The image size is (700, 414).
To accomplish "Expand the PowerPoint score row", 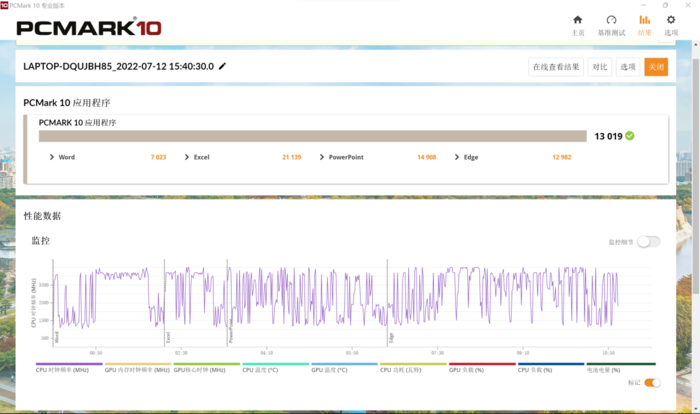I will click(x=321, y=157).
